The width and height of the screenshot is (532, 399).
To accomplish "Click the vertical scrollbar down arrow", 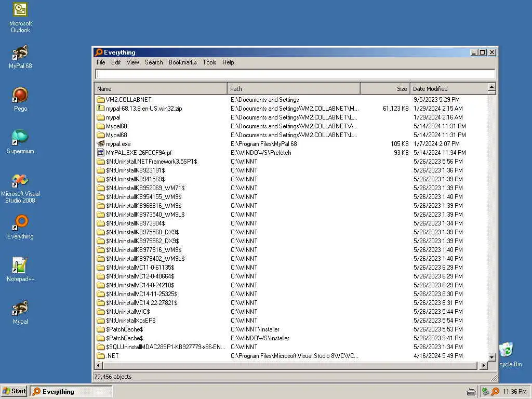I will [491, 357].
